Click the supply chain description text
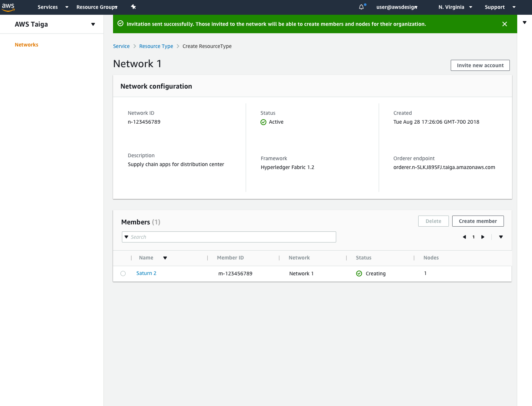Screen dimensions: 532x406 (x=176, y=164)
